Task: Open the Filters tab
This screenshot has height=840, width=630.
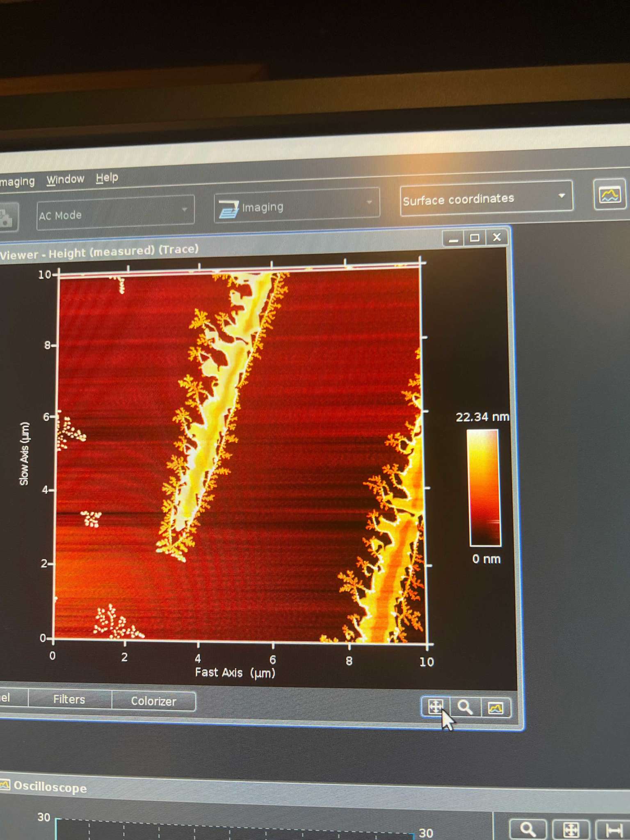Action: (x=69, y=699)
